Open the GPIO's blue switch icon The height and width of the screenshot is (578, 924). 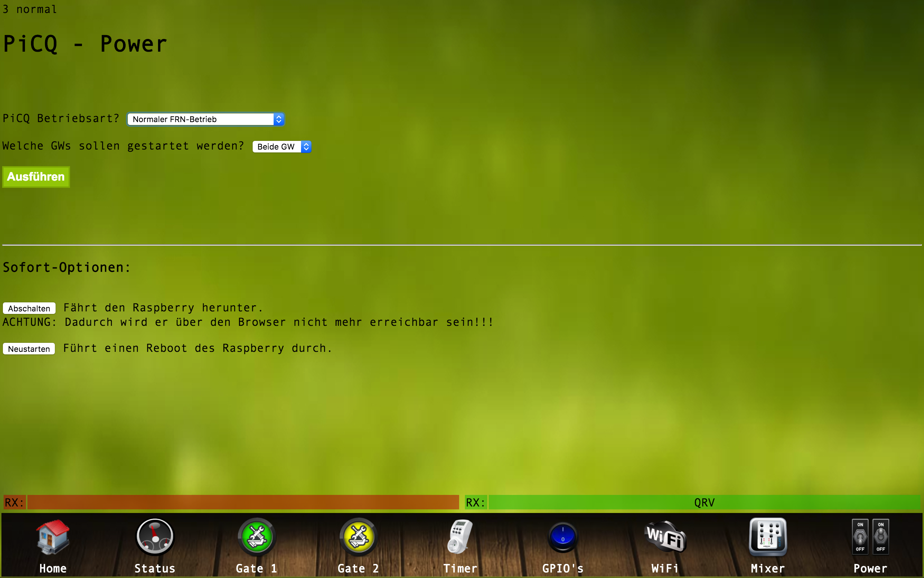pyautogui.click(x=563, y=537)
